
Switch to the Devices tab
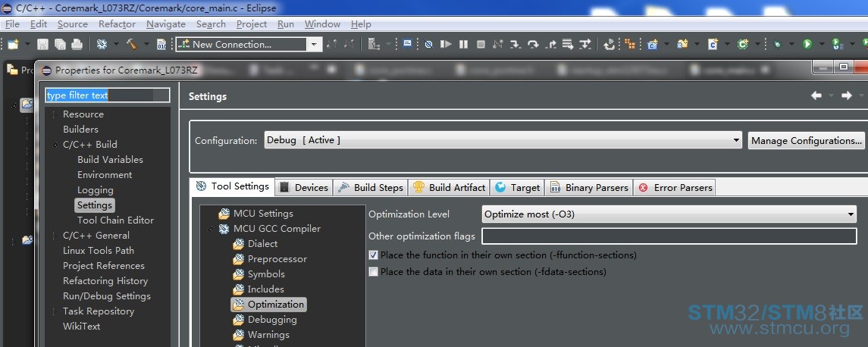tap(304, 188)
